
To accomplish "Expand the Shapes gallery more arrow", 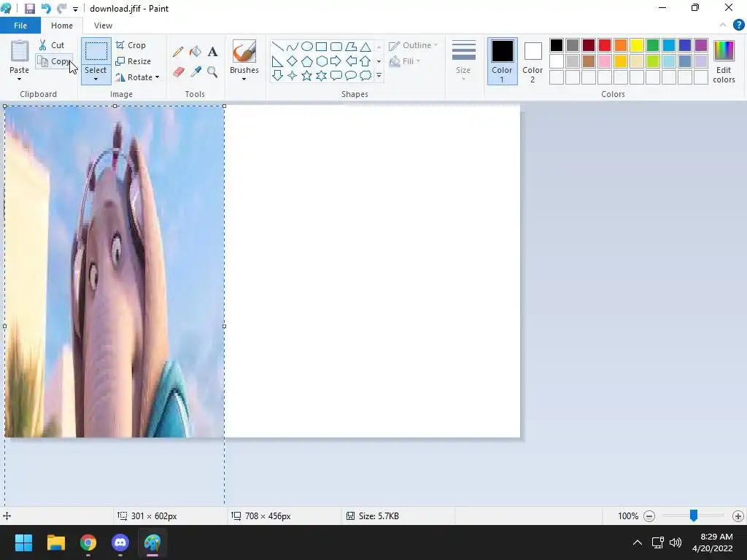I will pyautogui.click(x=379, y=75).
